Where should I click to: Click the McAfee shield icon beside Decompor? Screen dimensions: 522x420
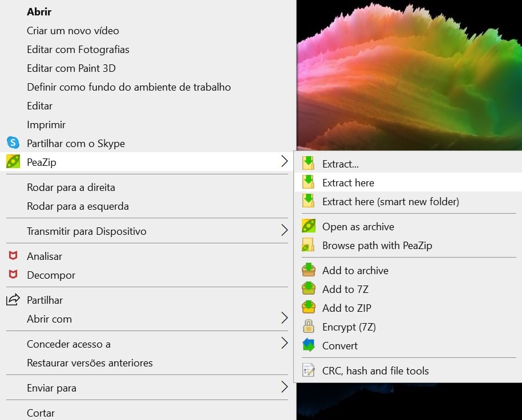(x=13, y=274)
